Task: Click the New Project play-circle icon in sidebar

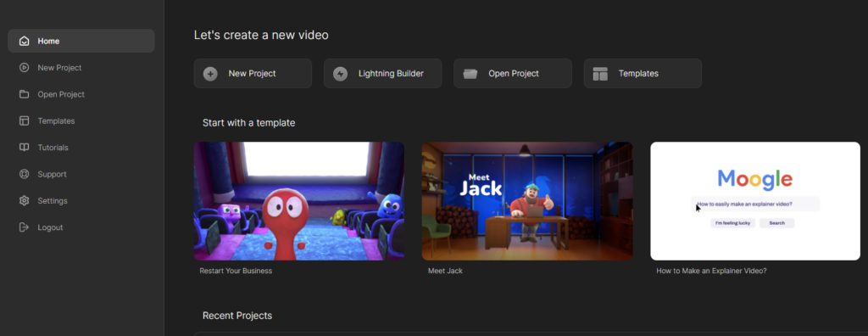Action: tap(24, 68)
